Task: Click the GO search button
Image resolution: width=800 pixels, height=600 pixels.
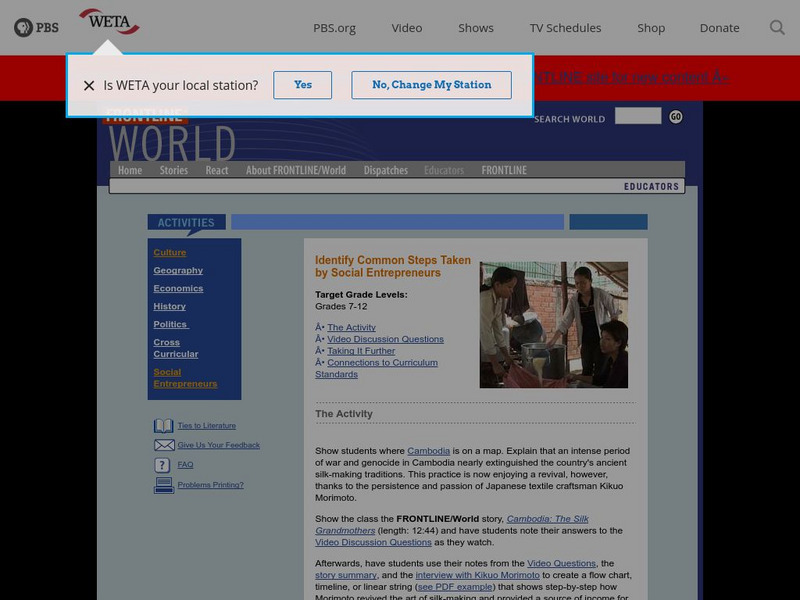Action: tap(676, 117)
